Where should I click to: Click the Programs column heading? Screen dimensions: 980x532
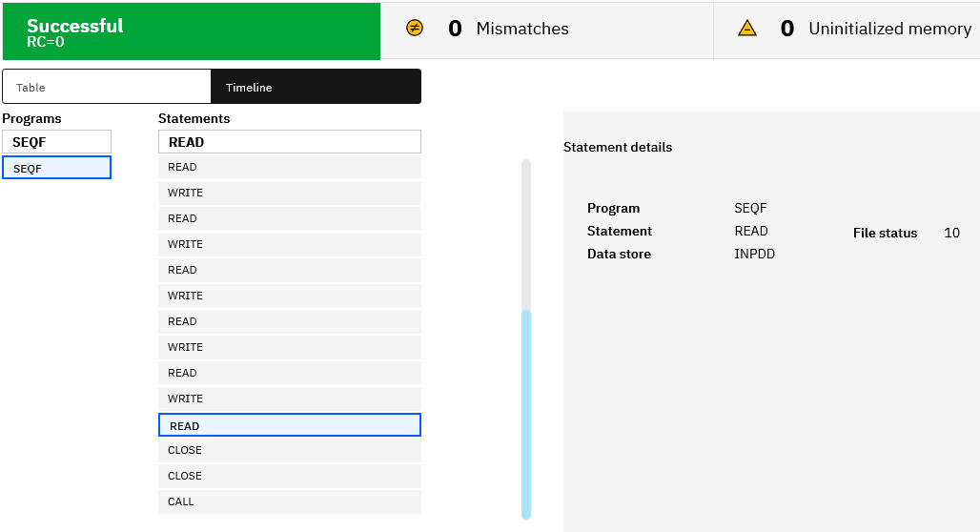point(31,118)
